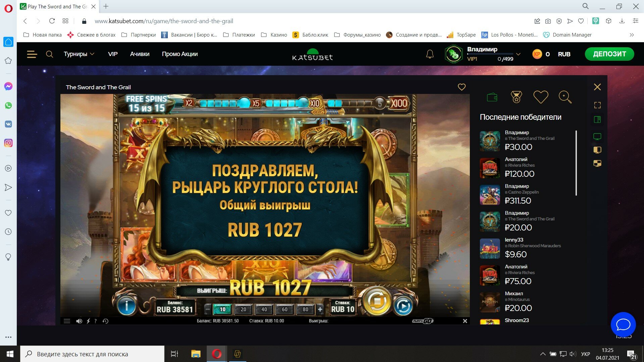This screenshot has width=644, height=362.
Task: Expand the Владимир profile dropdown
Action: (518, 54)
